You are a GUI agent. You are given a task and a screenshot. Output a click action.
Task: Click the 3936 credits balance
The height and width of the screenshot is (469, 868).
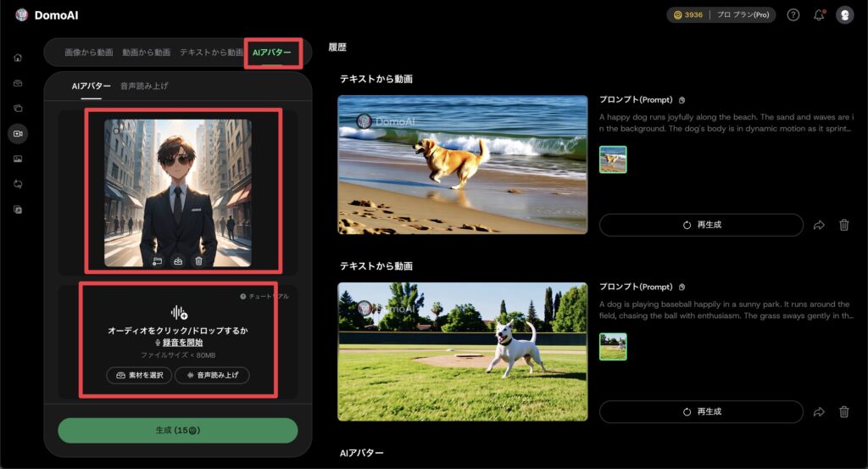(688, 15)
